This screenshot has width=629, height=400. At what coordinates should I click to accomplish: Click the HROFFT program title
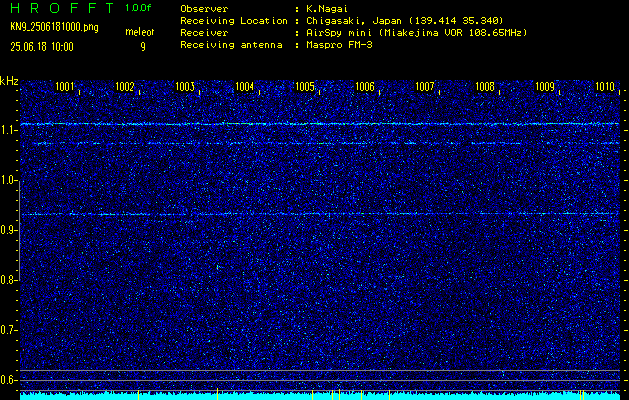coord(63,8)
